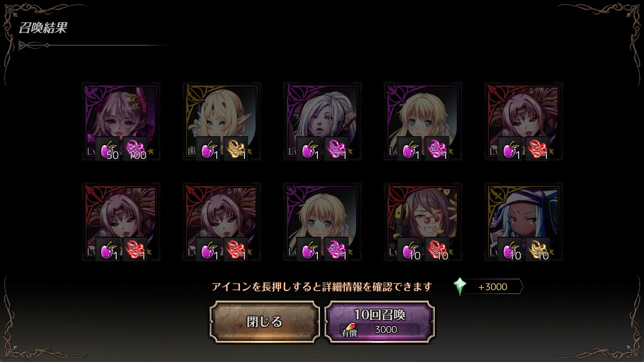Close the summon results with 閉じる
Image resolution: width=644 pixels, height=362 pixels.
[x=265, y=322]
